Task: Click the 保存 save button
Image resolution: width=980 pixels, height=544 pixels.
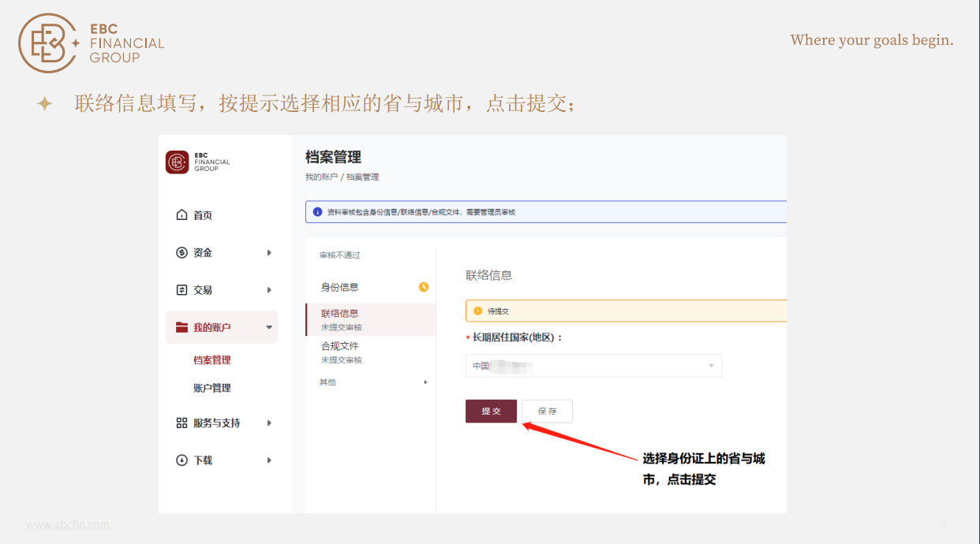Action: [x=547, y=412]
